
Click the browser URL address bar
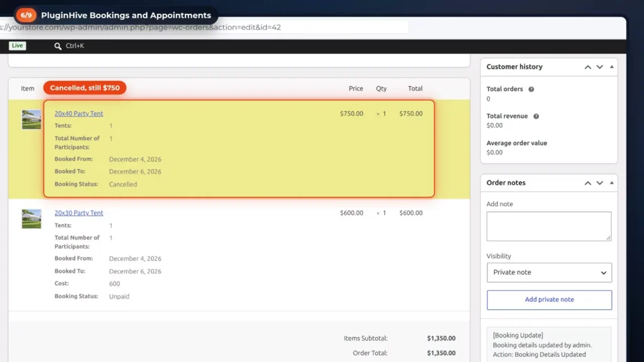(x=203, y=28)
